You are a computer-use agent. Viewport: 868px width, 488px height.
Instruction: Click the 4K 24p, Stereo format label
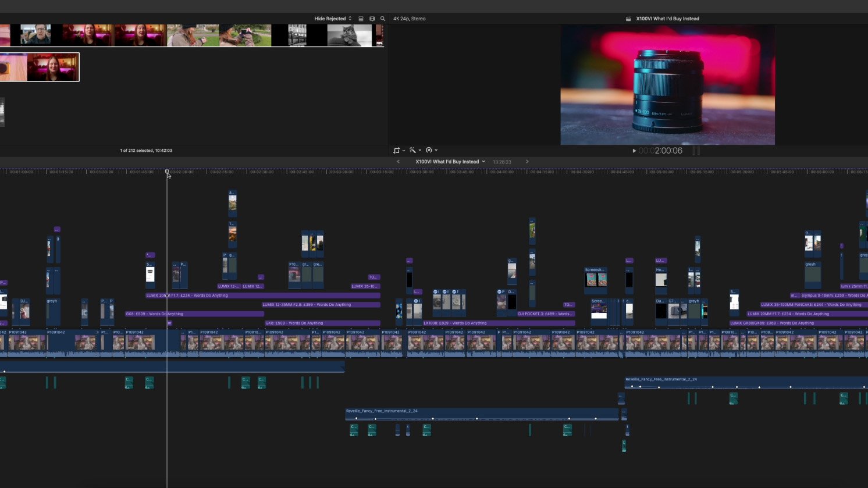pyautogui.click(x=410, y=19)
